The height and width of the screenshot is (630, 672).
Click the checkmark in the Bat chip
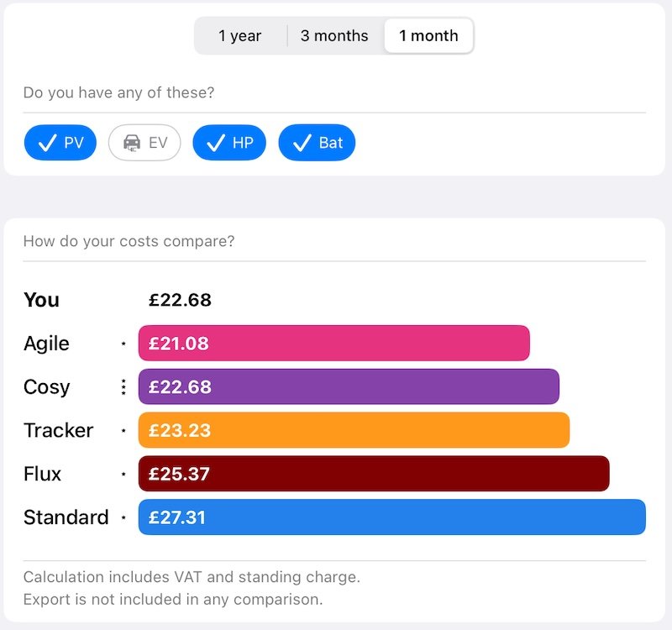click(302, 143)
